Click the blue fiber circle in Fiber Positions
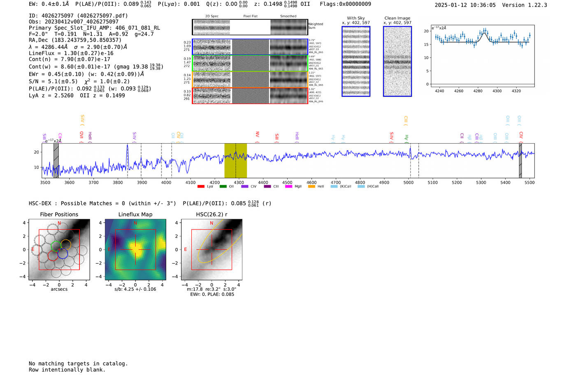This screenshot has height=392, width=576. click(x=63, y=253)
